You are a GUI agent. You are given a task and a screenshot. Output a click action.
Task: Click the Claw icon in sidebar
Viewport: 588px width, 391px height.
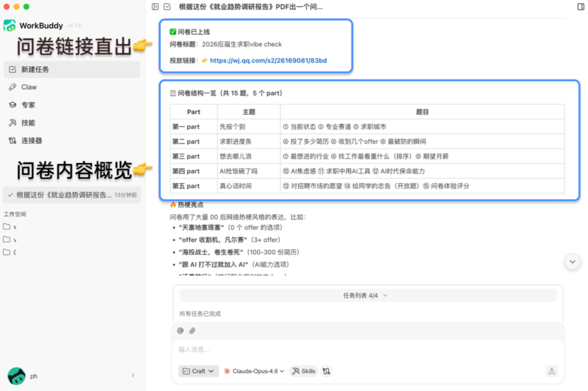13,87
